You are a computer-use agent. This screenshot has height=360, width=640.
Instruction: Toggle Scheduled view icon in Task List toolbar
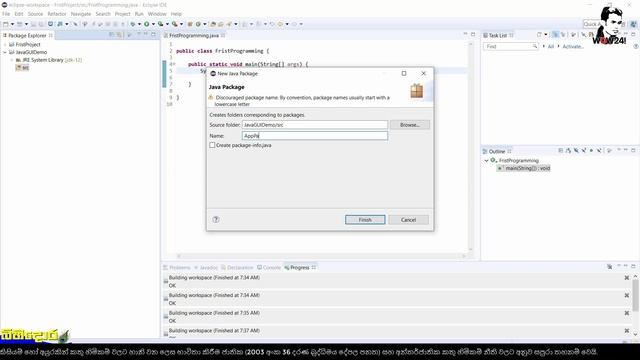point(563,35)
